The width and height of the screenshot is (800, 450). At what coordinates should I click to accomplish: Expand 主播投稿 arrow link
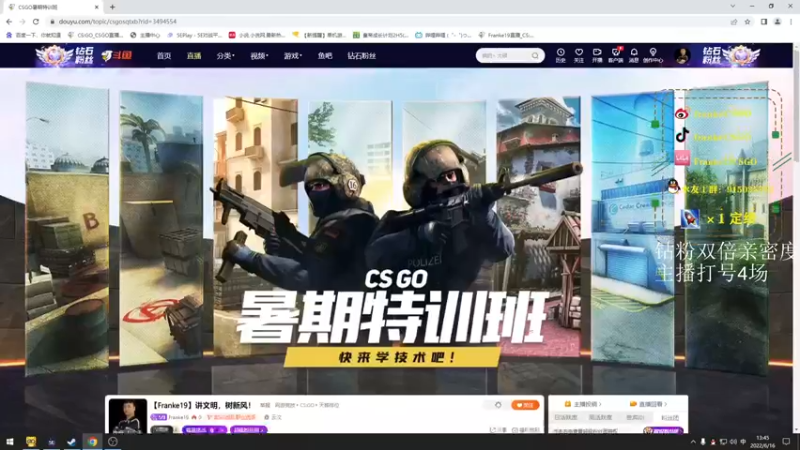point(583,404)
